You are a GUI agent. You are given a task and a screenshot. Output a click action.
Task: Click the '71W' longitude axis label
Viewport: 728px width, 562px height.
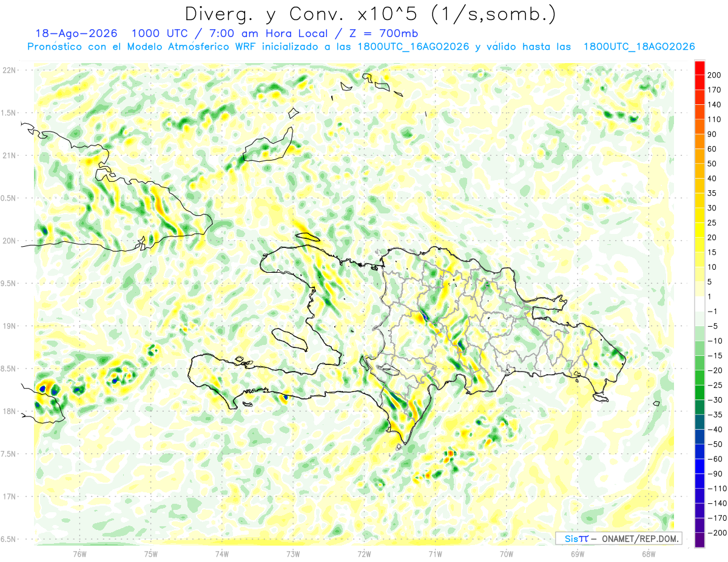pos(435,554)
